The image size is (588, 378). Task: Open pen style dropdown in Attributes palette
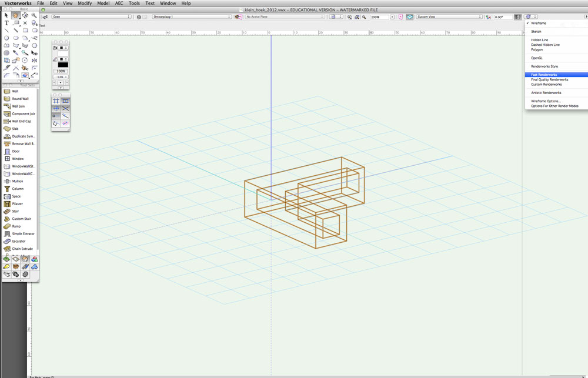(63, 59)
